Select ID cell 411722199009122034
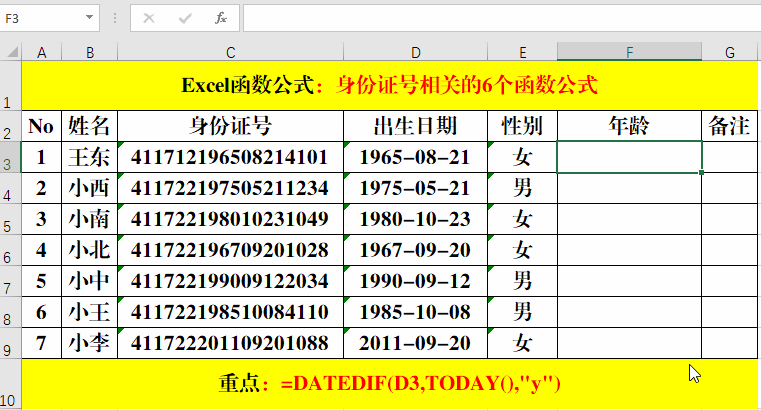This screenshot has height=410, width=761. pyautogui.click(x=231, y=281)
